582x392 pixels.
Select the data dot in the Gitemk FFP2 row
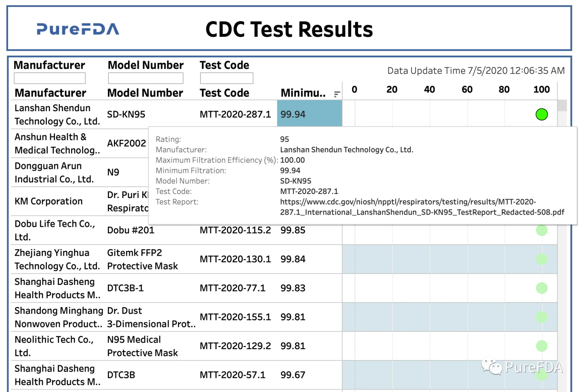click(542, 259)
